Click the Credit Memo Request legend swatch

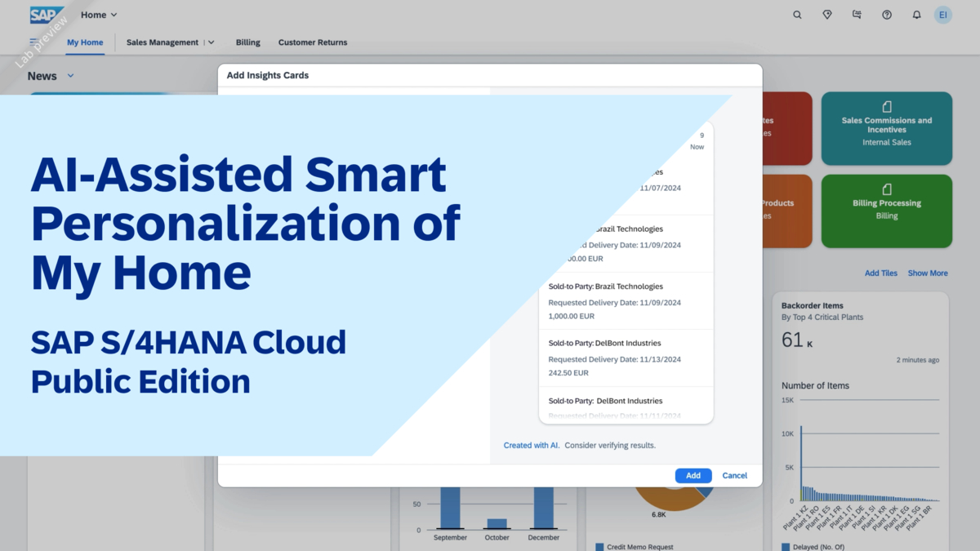pos(599,546)
